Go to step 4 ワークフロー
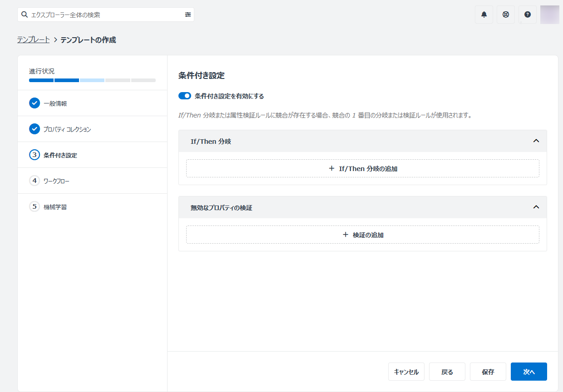The width and height of the screenshot is (563, 392). 56,181
